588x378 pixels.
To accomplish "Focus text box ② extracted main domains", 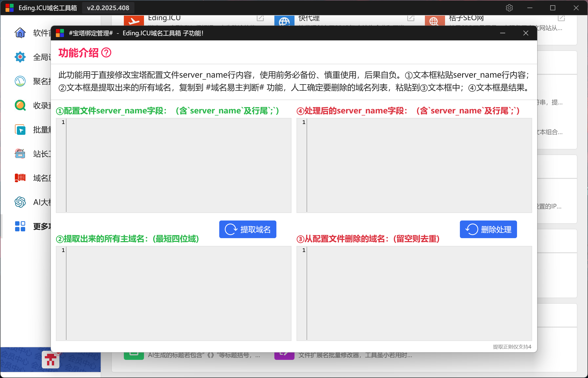I will [174, 293].
